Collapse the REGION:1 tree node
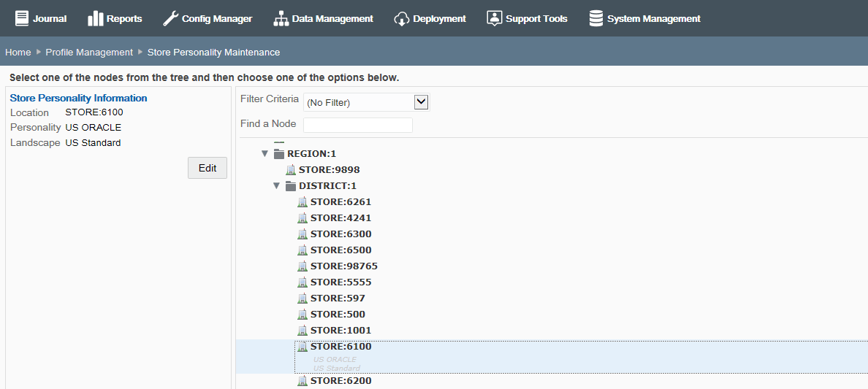Viewport: 868px width, 389px height. click(x=264, y=154)
